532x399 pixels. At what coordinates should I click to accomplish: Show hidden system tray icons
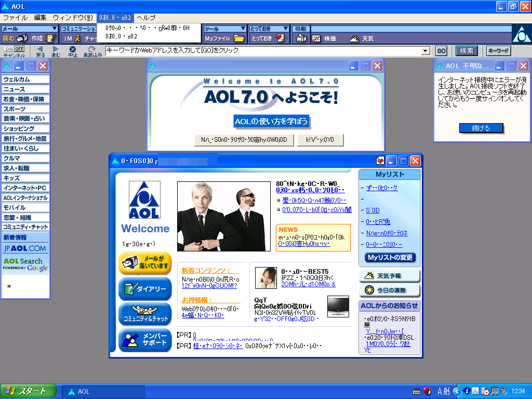point(457,391)
